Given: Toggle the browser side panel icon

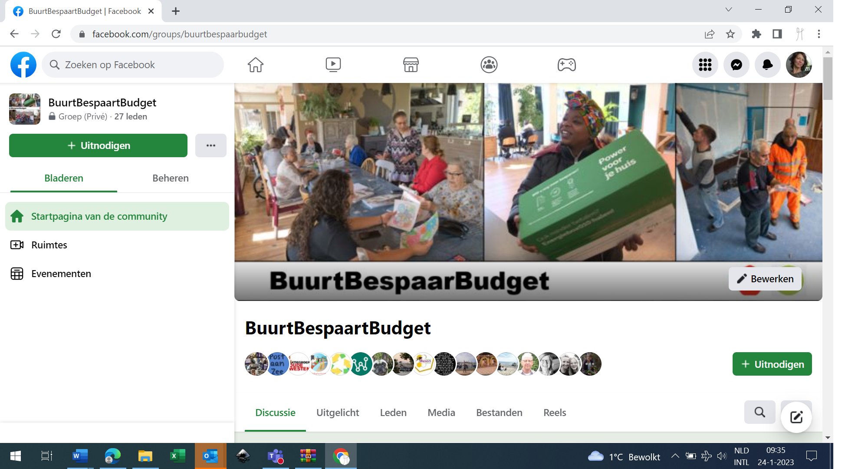Looking at the screenshot, I should 777,34.
